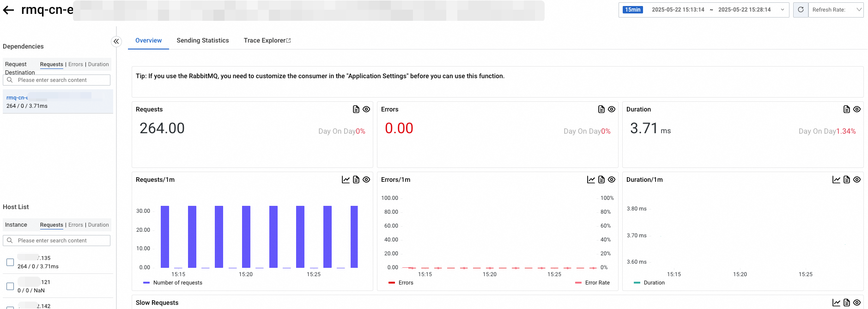Toggle the Errors card eye icon
868x309 pixels.
coord(612,109)
